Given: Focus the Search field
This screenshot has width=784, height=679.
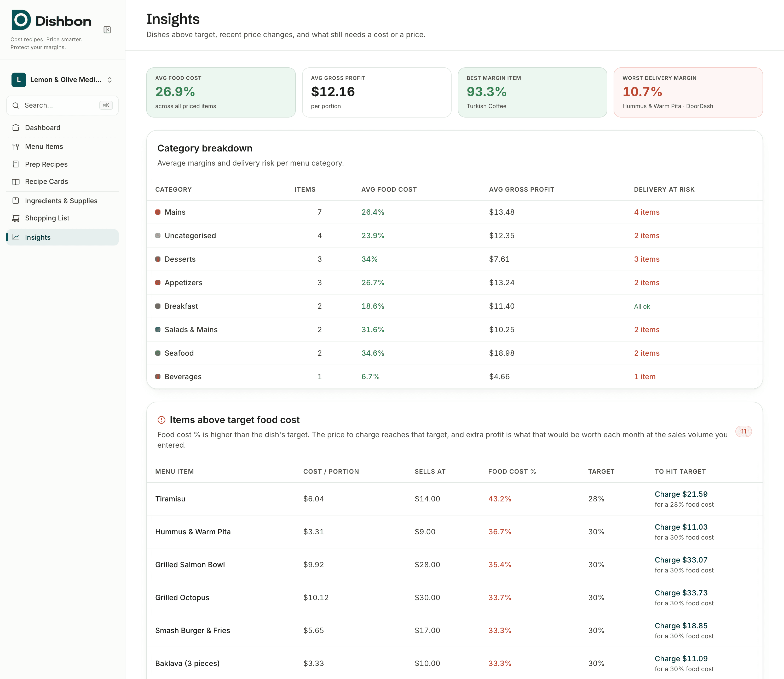Looking at the screenshot, I should pos(62,105).
